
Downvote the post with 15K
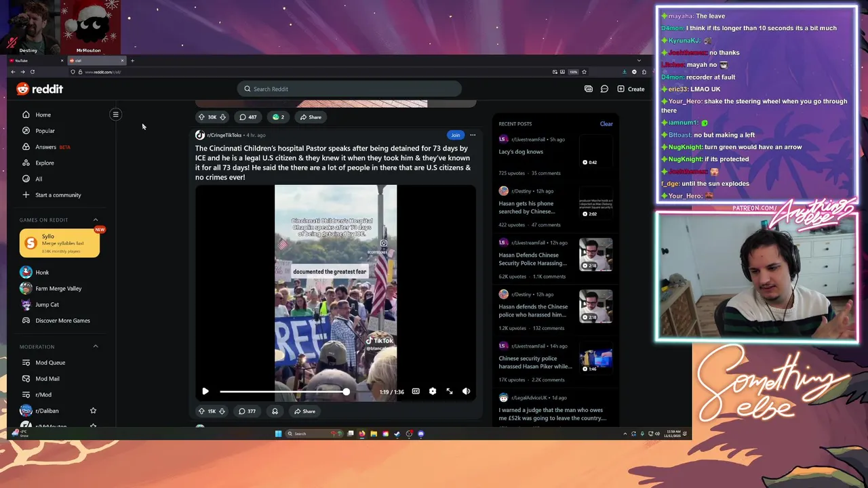(222, 411)
